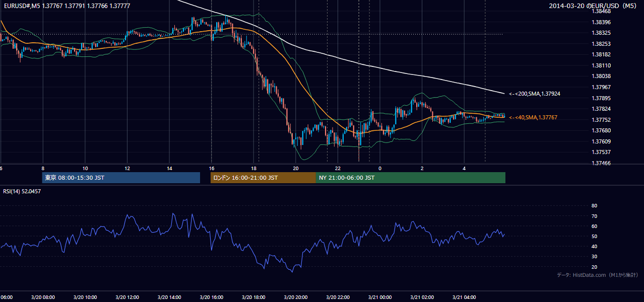Select the ロンドン 16:00-21:00 JST session bar
This screenshot has height=302, width=644.
click(x=263, y=178)
